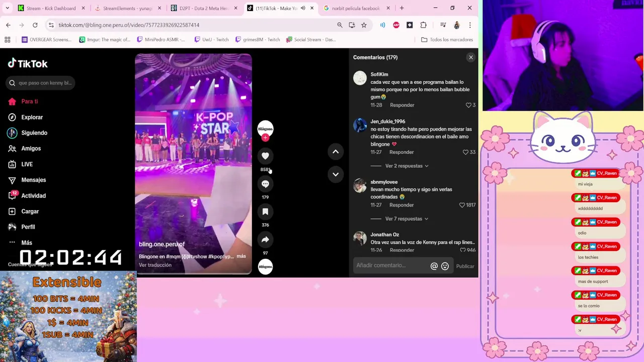Image resolution: width=644 pixels, height=362 pixels.
Task: Open the spinning sound disc icon
Action: tap(265, 267)
